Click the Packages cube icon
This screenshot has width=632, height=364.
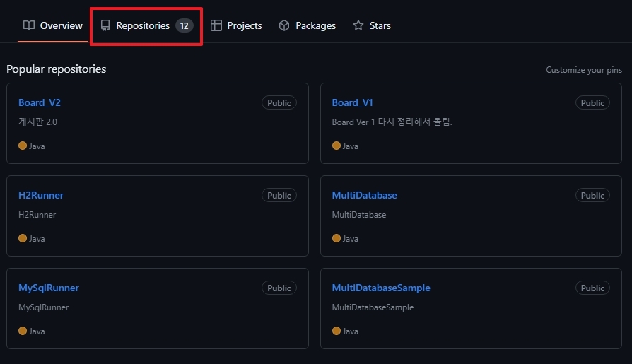point(284,25)
